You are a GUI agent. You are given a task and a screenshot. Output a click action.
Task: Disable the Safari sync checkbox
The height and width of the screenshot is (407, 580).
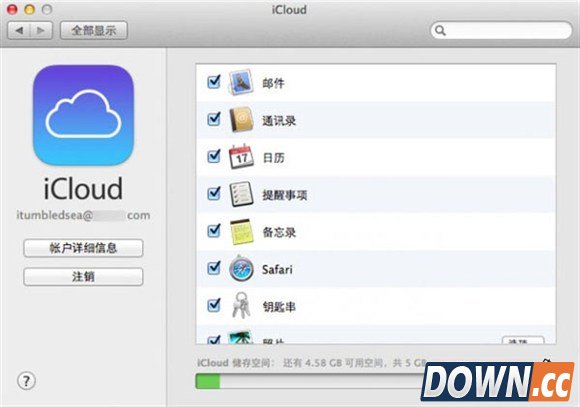point(214,268)
